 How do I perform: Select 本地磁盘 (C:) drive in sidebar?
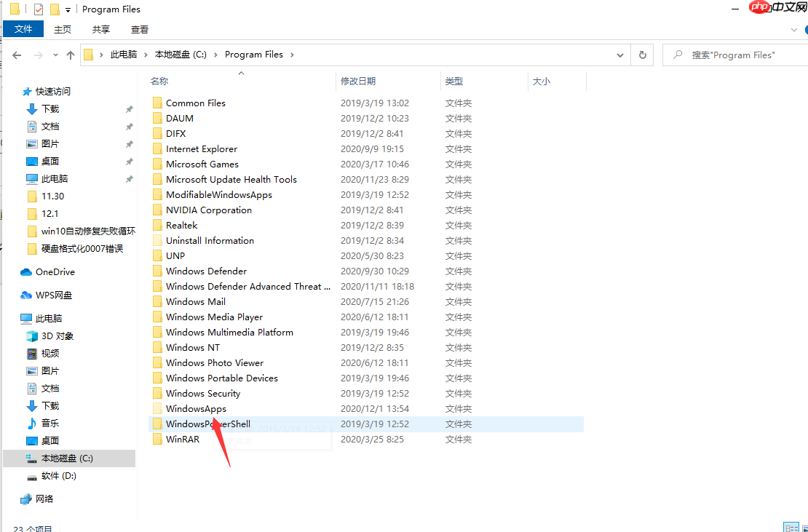click(x=69, y=458)
